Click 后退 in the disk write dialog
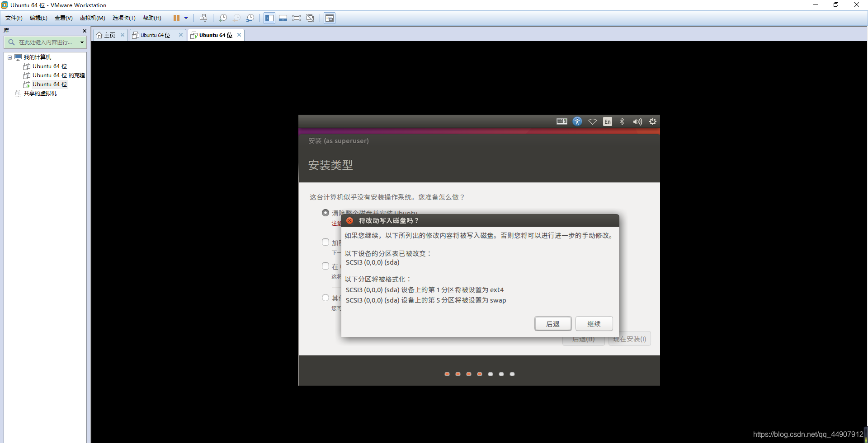Image resolution: width=868 pixels, height=443 pixels. point(553,324)
